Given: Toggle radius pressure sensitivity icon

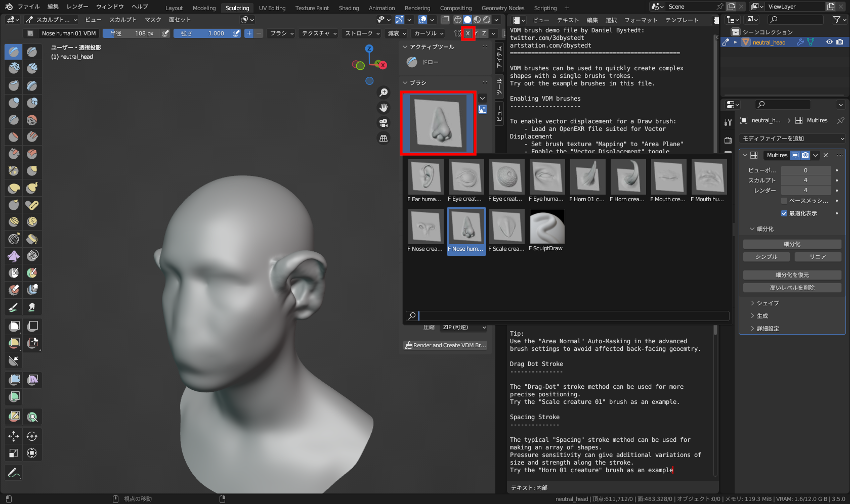Looking at the screenshot, I should (x=165, y=33).
